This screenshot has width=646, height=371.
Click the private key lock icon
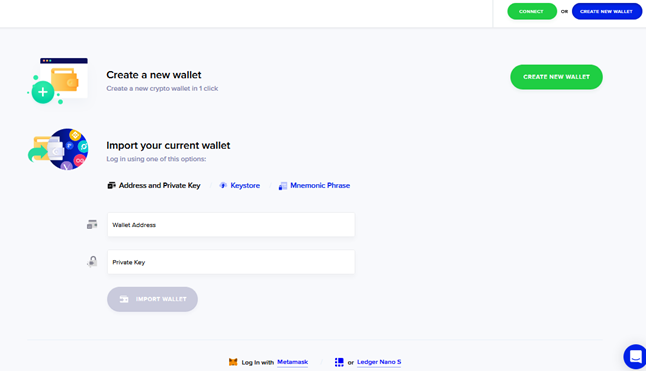92,261
